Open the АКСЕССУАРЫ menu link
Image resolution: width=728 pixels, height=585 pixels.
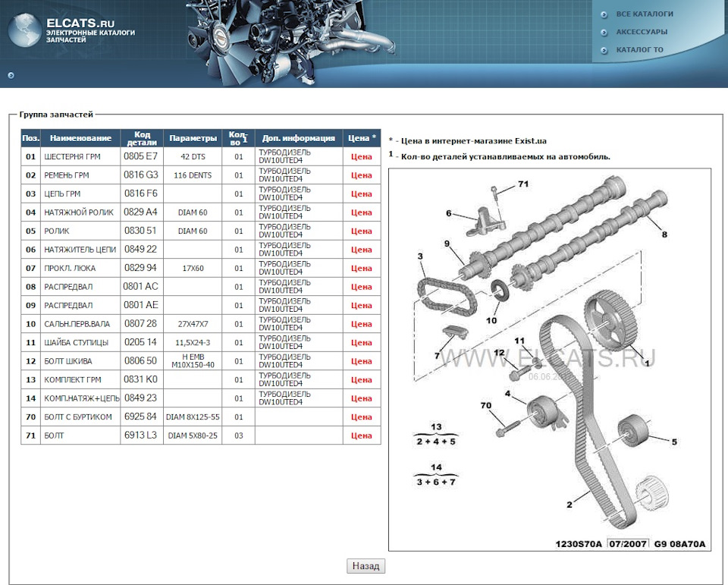[642, 32]
